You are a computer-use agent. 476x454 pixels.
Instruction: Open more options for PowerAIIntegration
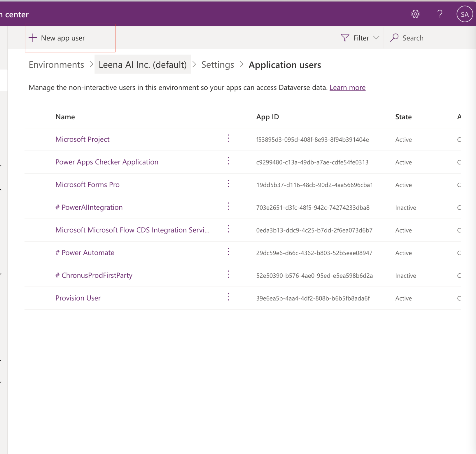tap(228, 207)
